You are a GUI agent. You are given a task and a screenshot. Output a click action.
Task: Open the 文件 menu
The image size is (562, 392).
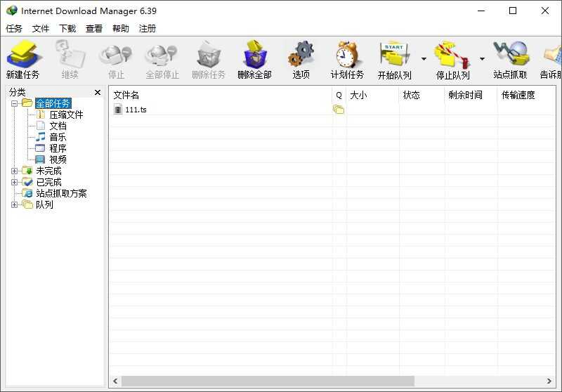41,28
